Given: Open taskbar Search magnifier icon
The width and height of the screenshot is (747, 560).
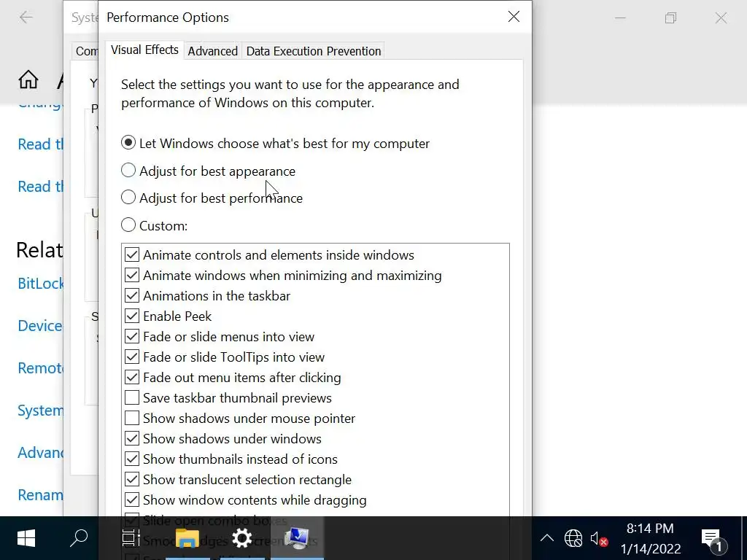Looking at the screenshot, I should coord(79,539).
